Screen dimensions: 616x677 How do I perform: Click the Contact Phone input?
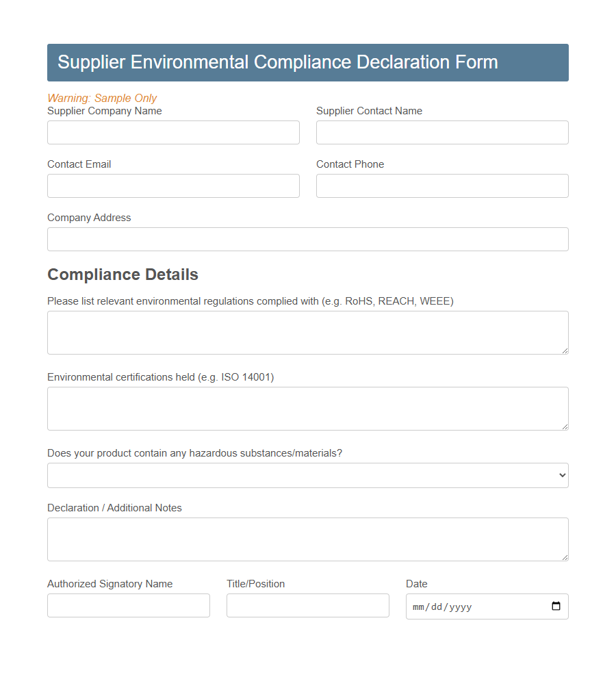tap(442, 186)
